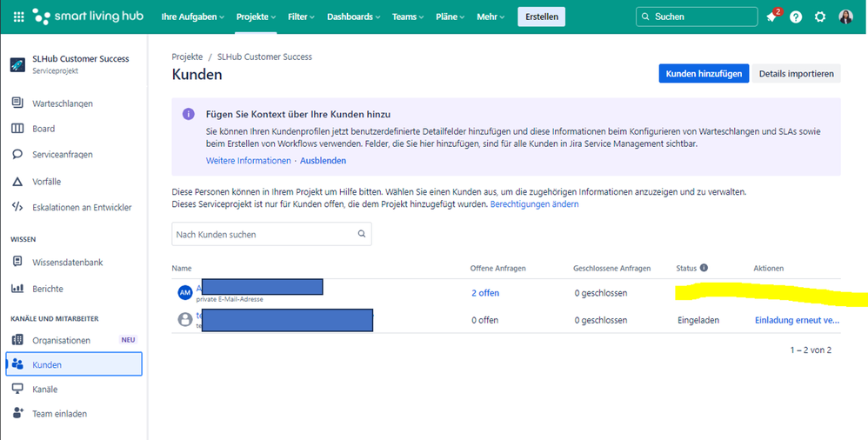
Task: Click the purple info icon in banner
Action: (x=189, y=114)
